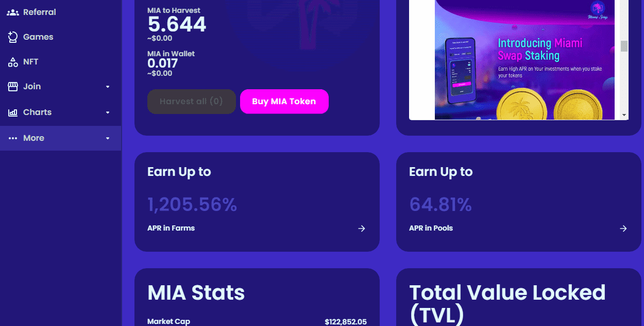Click the embedded panel scrollbar down arrow
Image resolution: width=644 pixels, height=326 pixels.
[624, 115]
